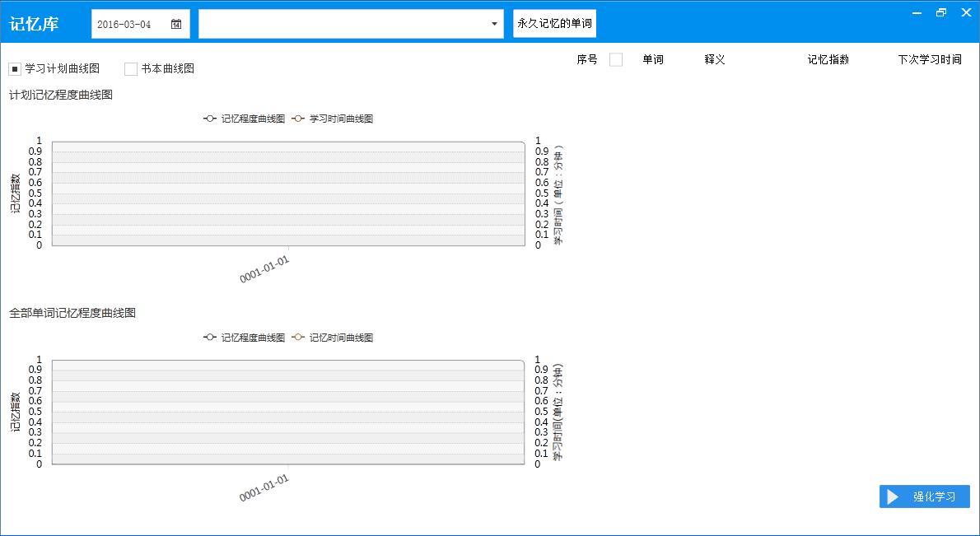Click the 强化学习 play arrow icon
This screenshot has height=536, width=980.
(x=893, y=496)
